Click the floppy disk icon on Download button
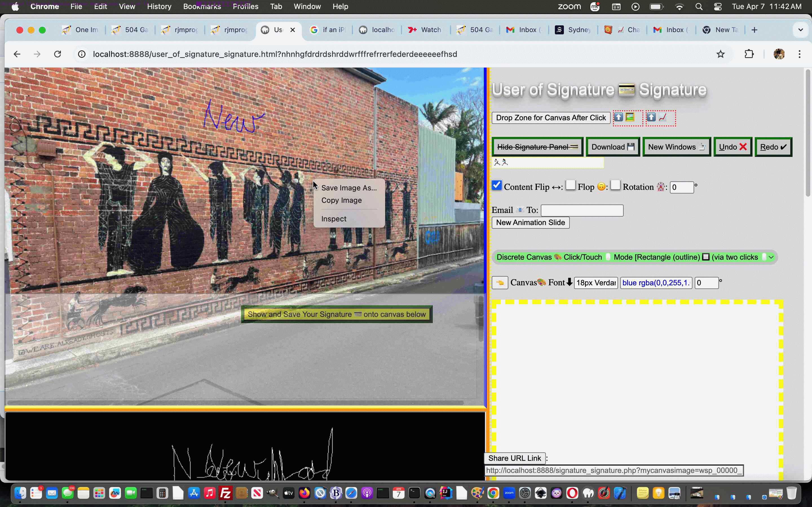The image size is (812, 507). click(x=631, y=146)
